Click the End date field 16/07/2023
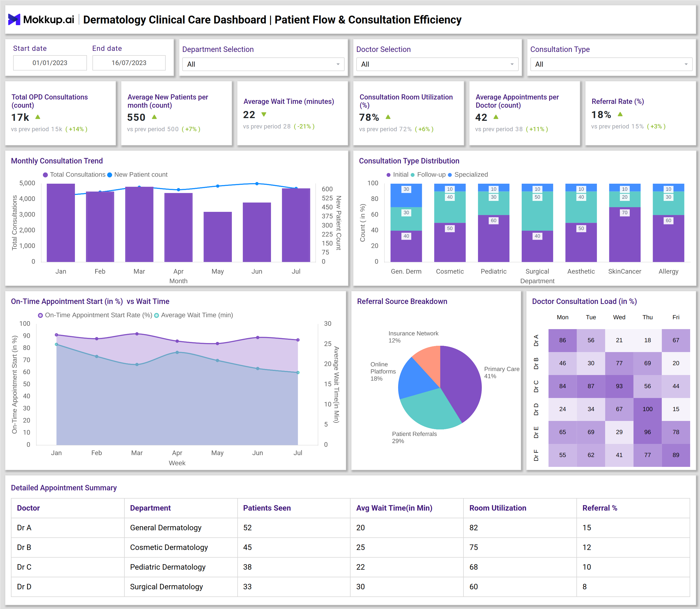The width and height of the screenshot is (700, 609). tap(129, 63)
